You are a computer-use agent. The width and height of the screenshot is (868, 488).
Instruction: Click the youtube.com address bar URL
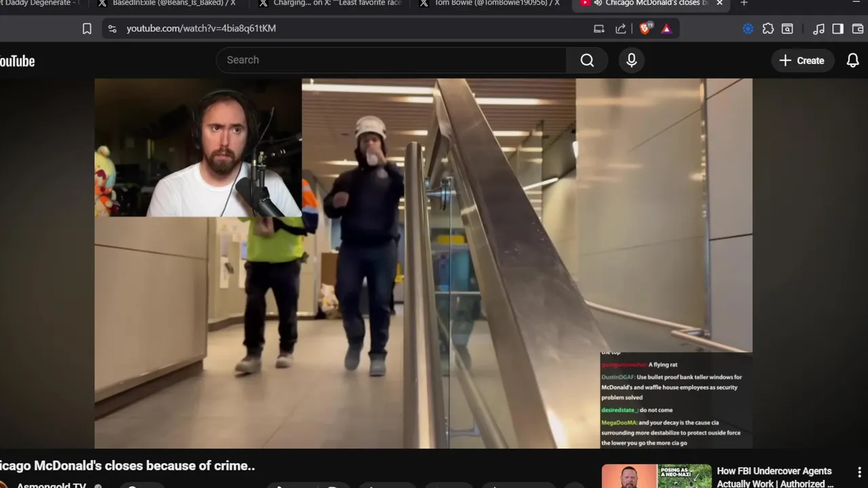pos(201,28)
